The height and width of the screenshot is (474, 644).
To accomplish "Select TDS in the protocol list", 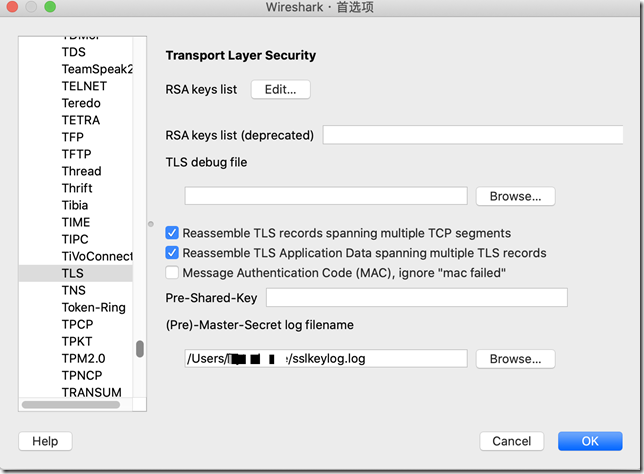I will [x=76, y=52].
